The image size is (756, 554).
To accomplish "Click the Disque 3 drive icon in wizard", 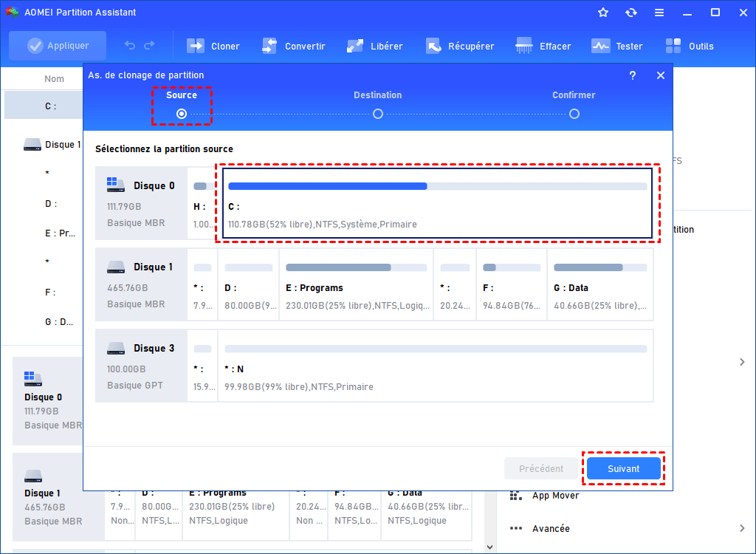I will pos(116,348).
